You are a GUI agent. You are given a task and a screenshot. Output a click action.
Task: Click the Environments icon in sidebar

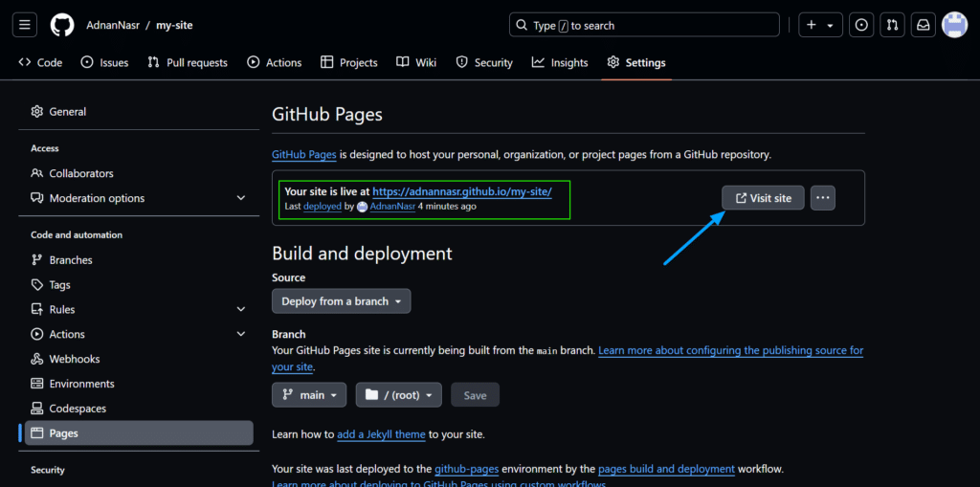[37, 384]
